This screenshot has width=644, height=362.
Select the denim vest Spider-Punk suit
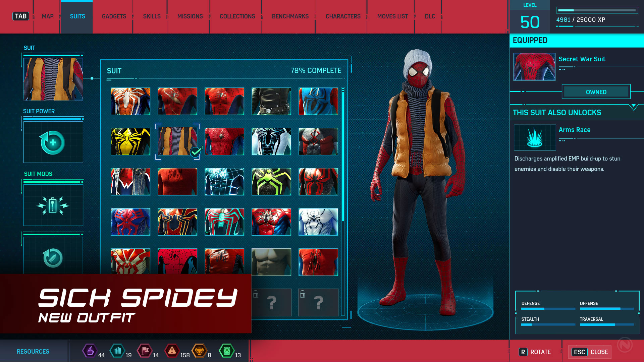130,182
